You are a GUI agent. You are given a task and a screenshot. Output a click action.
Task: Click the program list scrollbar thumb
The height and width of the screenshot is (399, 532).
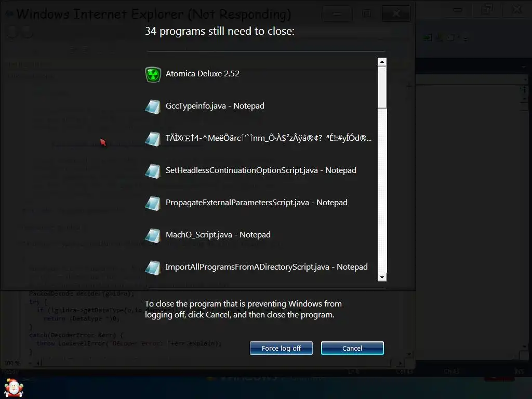pyautogui.click(x=382, y=87)
